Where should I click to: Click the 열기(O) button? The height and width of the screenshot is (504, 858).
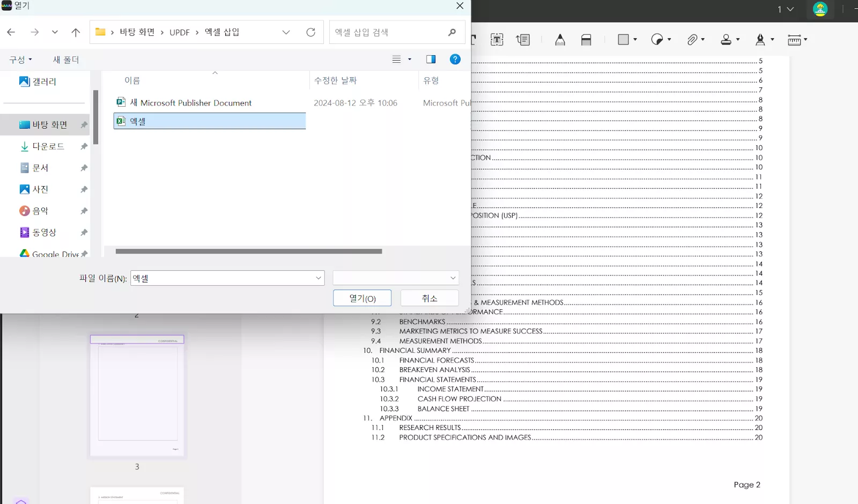(x=362, y=298)
